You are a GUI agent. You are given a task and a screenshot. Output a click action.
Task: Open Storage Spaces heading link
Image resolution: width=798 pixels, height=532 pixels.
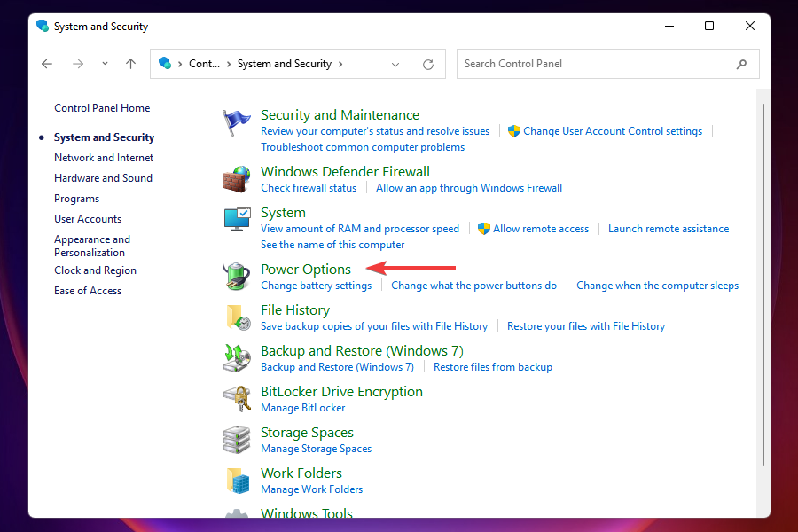pos(307,432)
